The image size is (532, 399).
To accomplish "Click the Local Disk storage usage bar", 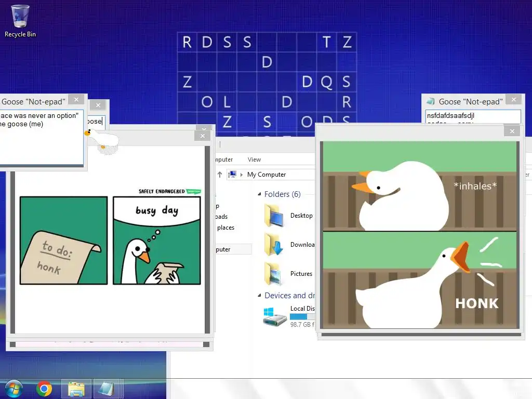I will (302, 316).
